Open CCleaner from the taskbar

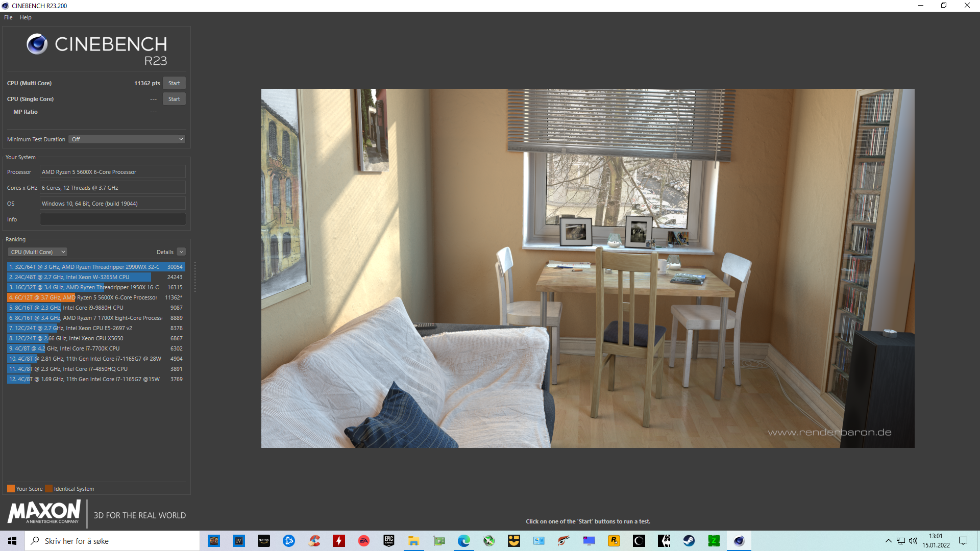(314, 541)
